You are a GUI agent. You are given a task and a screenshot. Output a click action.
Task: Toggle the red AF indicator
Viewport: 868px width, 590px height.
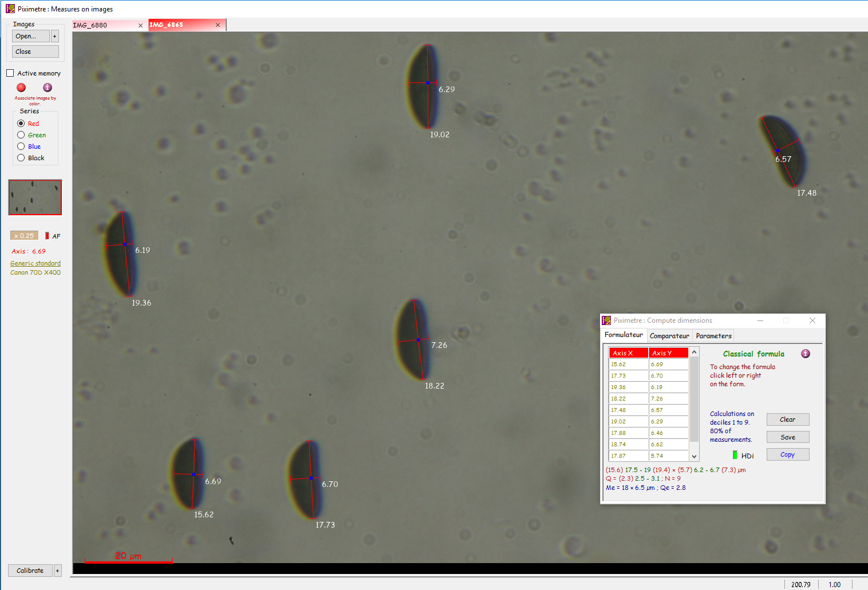coord(47,236)
